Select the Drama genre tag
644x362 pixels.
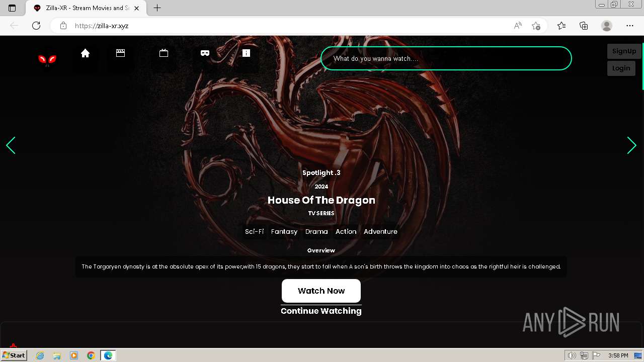tap(316, 232)
